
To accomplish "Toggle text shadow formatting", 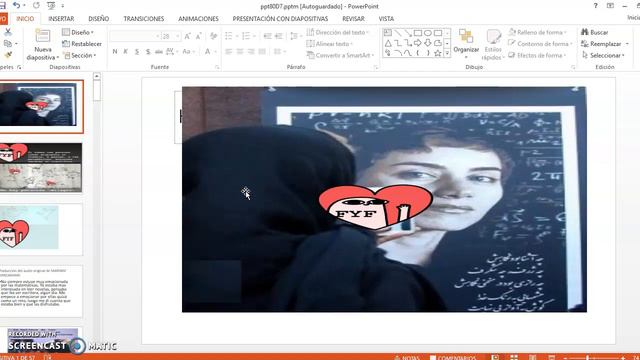I will tap(148, 51).
